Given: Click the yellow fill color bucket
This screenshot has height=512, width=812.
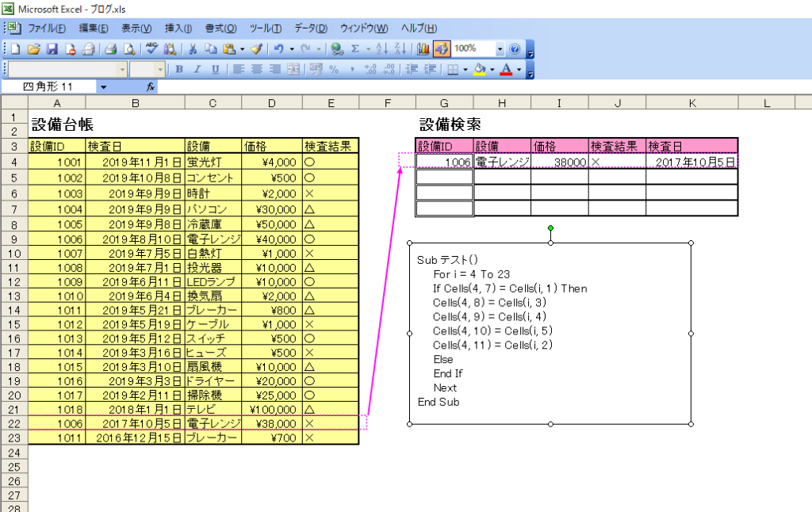Looking at the screenshot, I should pyautogui.click(x=479, y=69).
